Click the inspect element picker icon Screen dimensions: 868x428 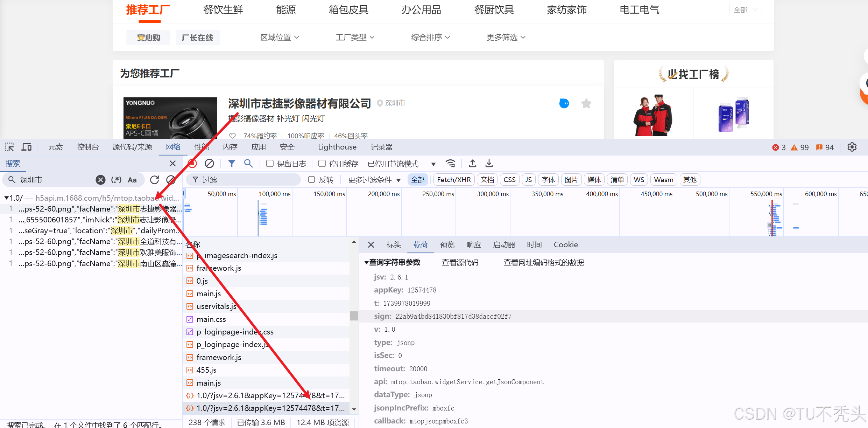click(x=9, y=147)
